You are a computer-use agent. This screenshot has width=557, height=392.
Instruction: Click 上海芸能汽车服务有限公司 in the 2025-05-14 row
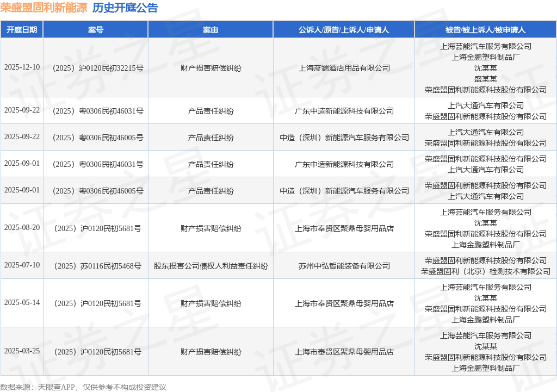click(486, 287)
